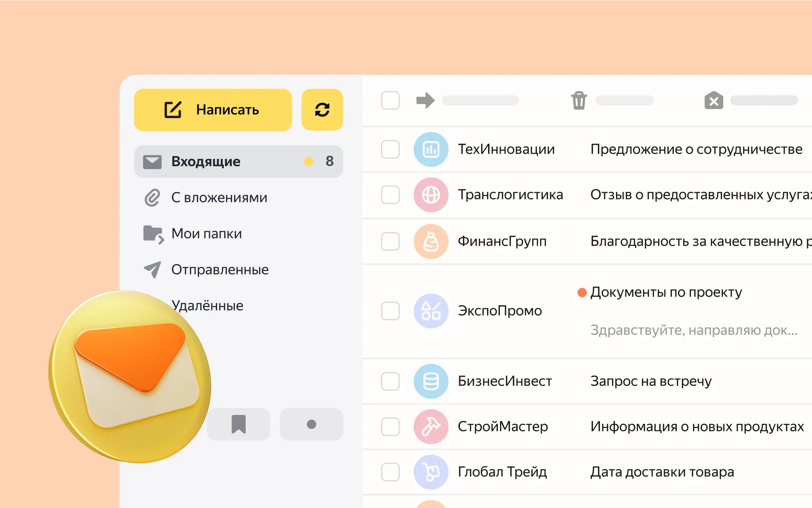Screen dimensions: 812x508
Task: Click the forward arrow icon in toolbar
Action: coord(425,100)
